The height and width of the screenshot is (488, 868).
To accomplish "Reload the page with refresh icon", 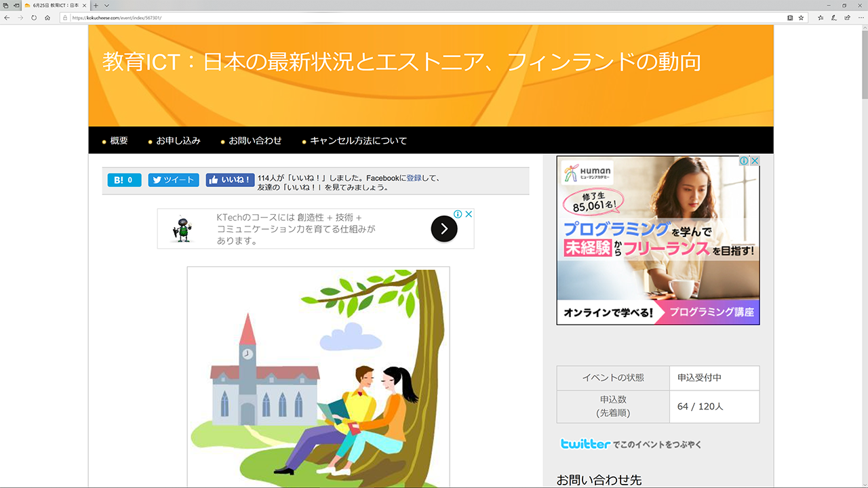I will [34, 18].
